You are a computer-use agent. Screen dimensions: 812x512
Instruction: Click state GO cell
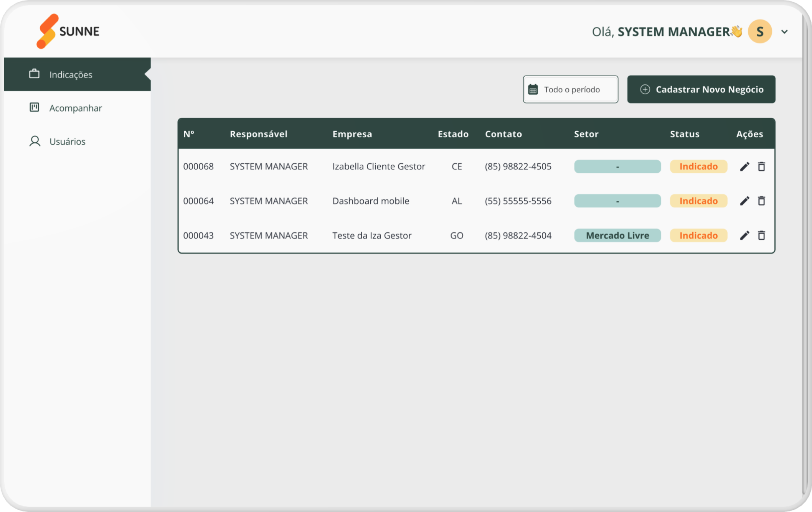(457, 235)
